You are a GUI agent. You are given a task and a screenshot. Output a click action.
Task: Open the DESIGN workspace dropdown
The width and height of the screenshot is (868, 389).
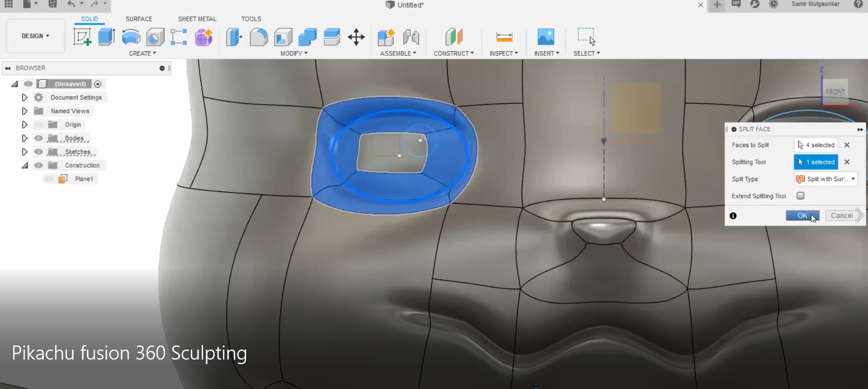tap(35, 36)
